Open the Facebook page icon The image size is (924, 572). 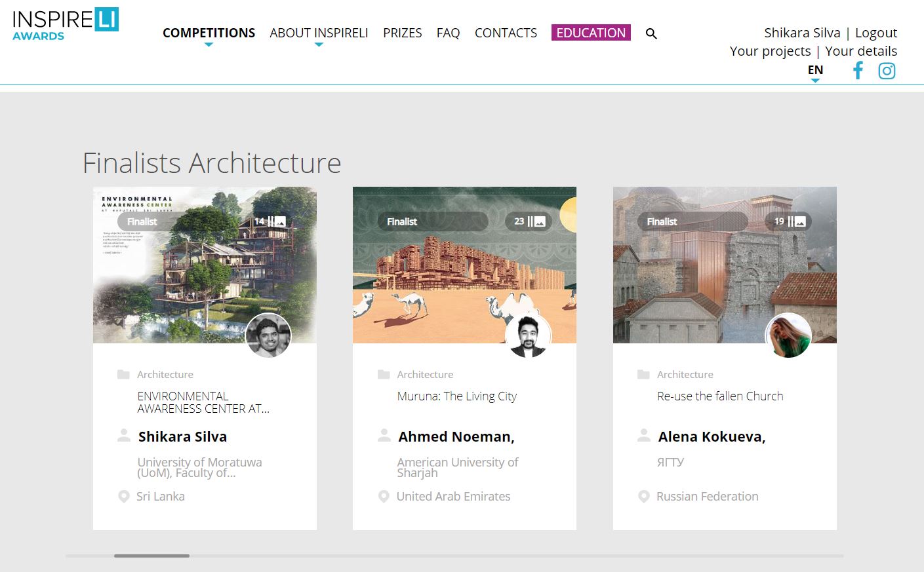click(x=858, y=71)
